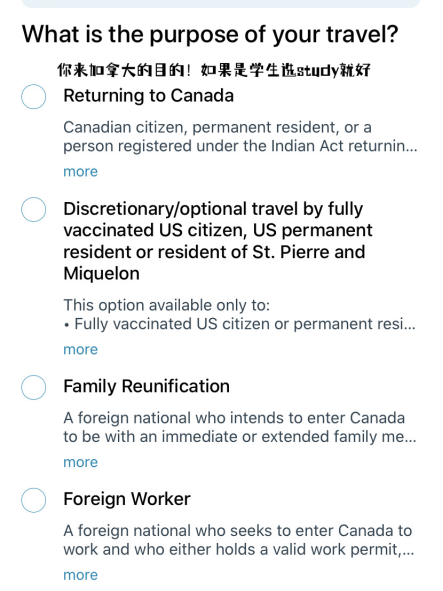Screen dimensions: 443x591
Task: Select the Returning to Canada radio button
Action: point(34,96)
